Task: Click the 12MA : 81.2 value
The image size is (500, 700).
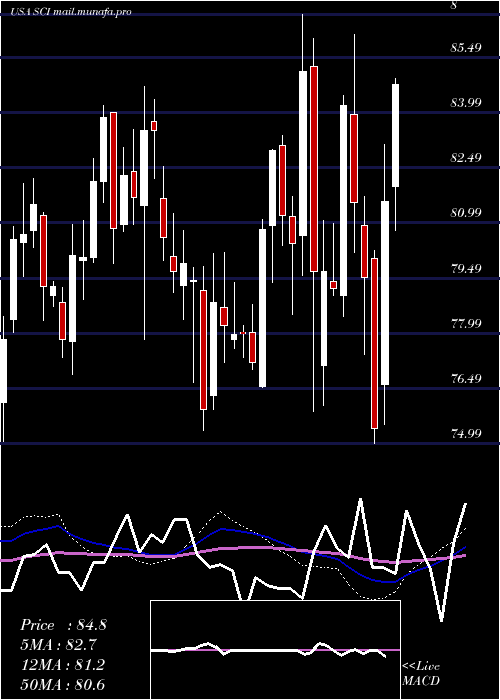Action: pyautogui.click(x=63, y=665)
